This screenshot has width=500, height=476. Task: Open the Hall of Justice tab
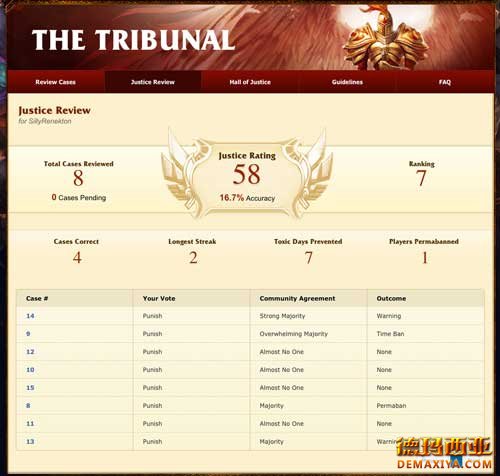pyautogui.click(x=250, y=82)
